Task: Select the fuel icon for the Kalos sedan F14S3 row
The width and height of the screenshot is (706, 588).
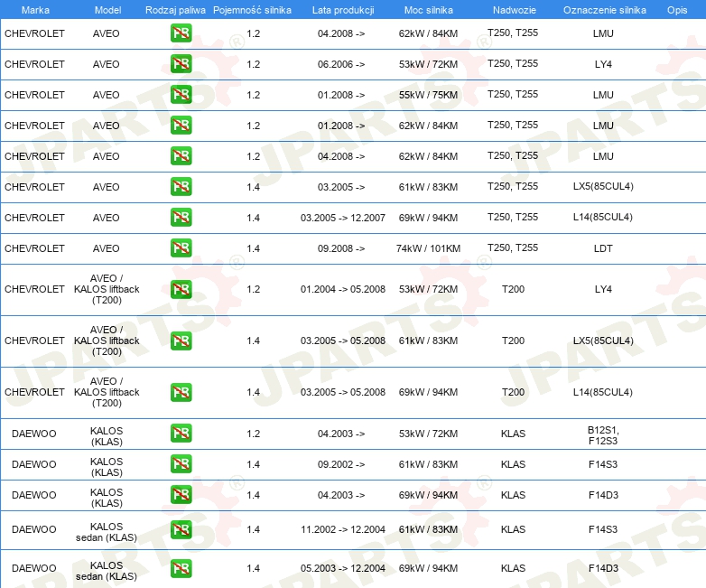Action: pyautogui.click(x=181, y=529)
